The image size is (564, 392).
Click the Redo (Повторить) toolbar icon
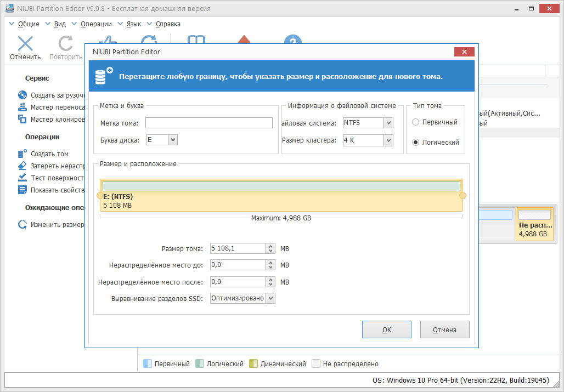[65, 44]
